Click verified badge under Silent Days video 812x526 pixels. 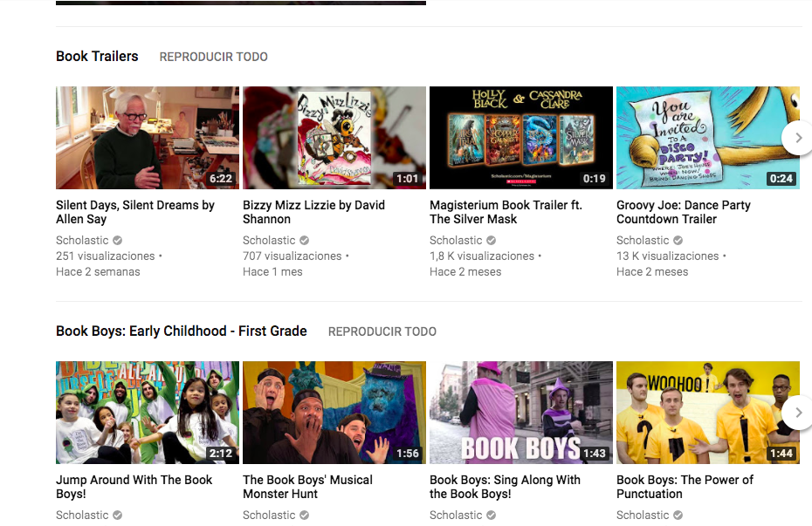point(118,241)
